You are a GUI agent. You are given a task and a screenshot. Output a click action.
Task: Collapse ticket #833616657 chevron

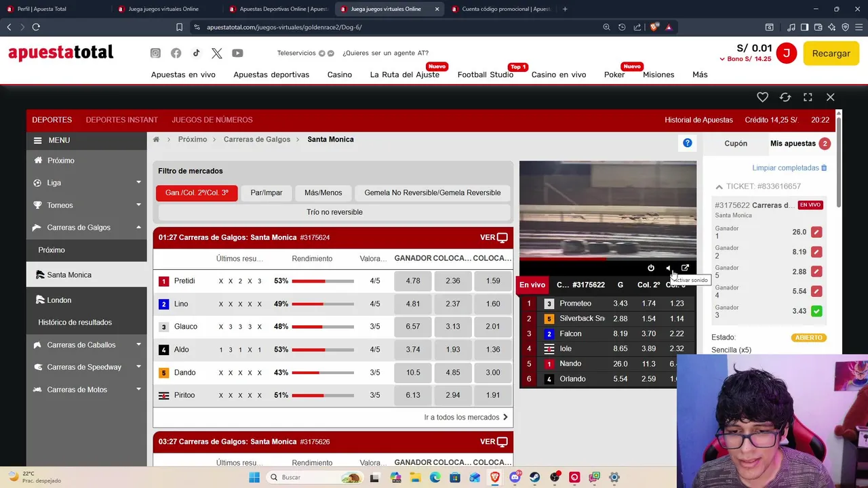pos(719,186)
